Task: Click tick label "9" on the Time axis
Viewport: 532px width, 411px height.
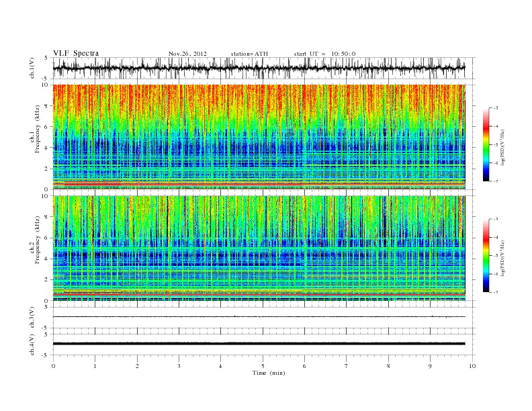Action: point(430,366)
